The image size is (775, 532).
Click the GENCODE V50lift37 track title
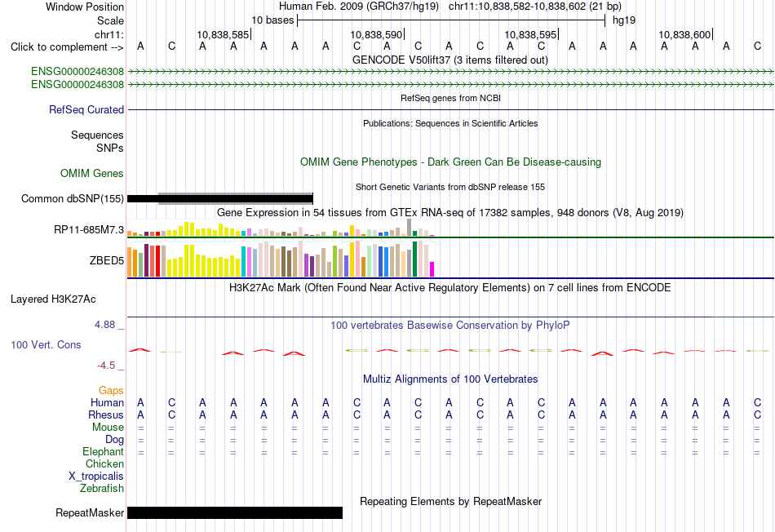coord(449,60)
